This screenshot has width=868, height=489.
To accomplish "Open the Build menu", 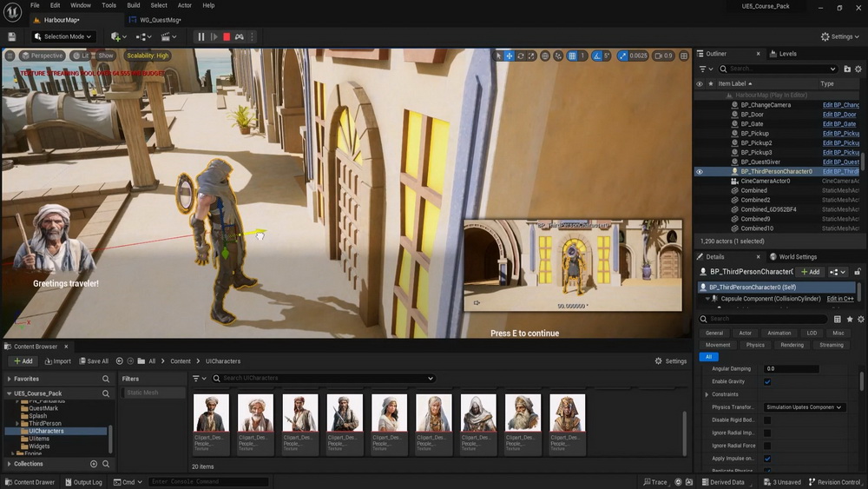I will 134,5.
